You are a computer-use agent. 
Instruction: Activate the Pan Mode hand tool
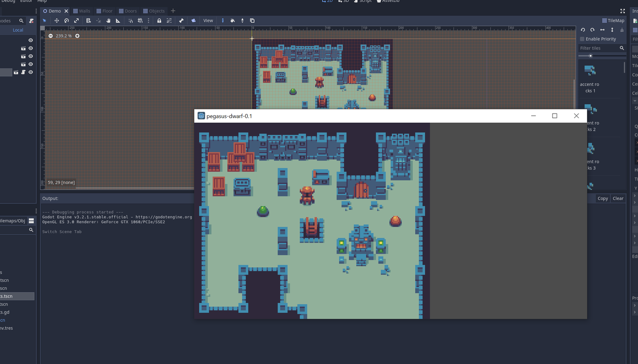pos(107,21)
